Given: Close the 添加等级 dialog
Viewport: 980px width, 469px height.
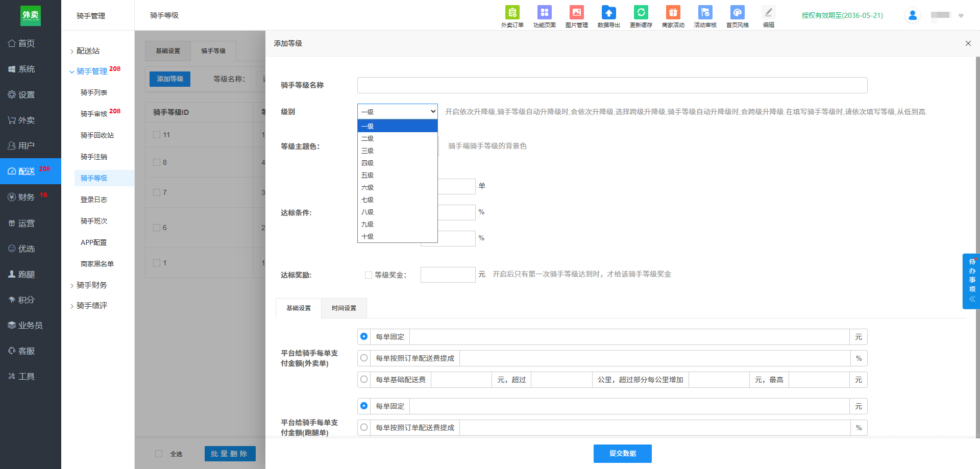Looking at the screenshot, I should pyautogui.click(x=968, y=43).
